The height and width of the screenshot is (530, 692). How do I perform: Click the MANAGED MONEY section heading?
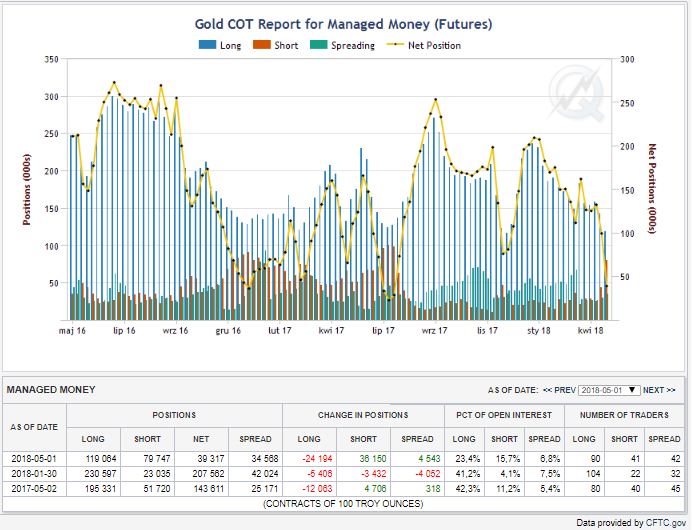click(51, 390)
